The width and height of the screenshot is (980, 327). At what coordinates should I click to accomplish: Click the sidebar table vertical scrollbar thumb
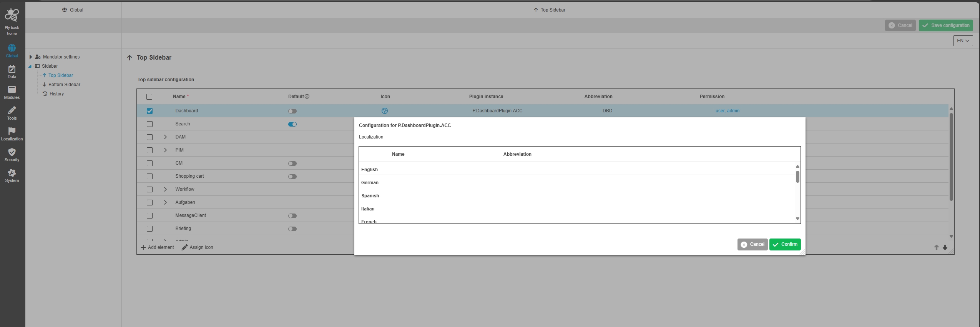pyautogui.click(x=951, y=157)
